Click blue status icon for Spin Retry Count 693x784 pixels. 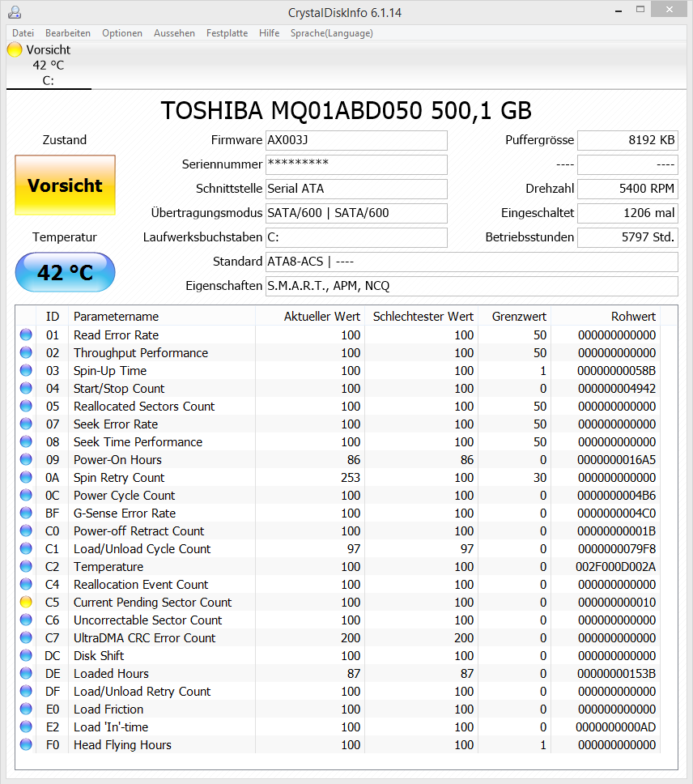26,478
